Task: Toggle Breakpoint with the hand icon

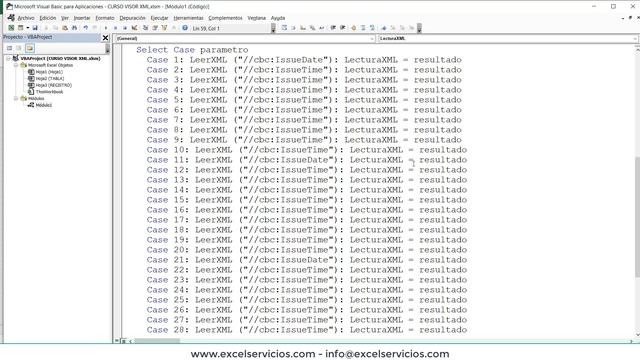Action: point(353,28)
